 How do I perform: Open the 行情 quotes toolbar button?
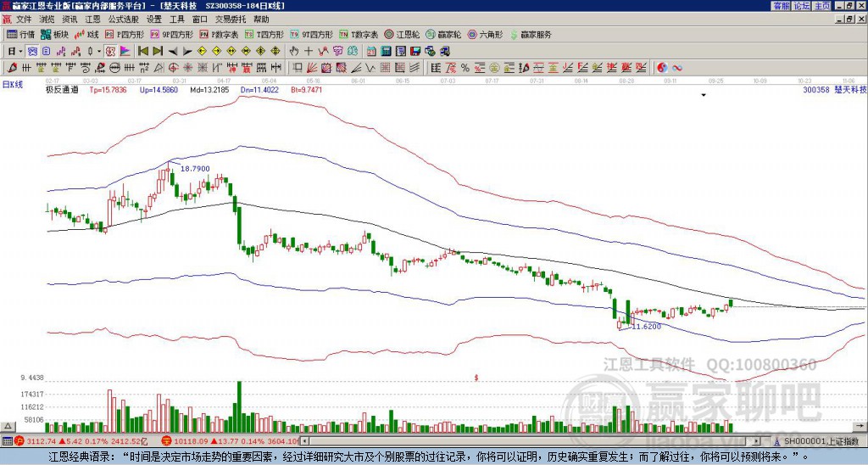(x=20, y=34)
